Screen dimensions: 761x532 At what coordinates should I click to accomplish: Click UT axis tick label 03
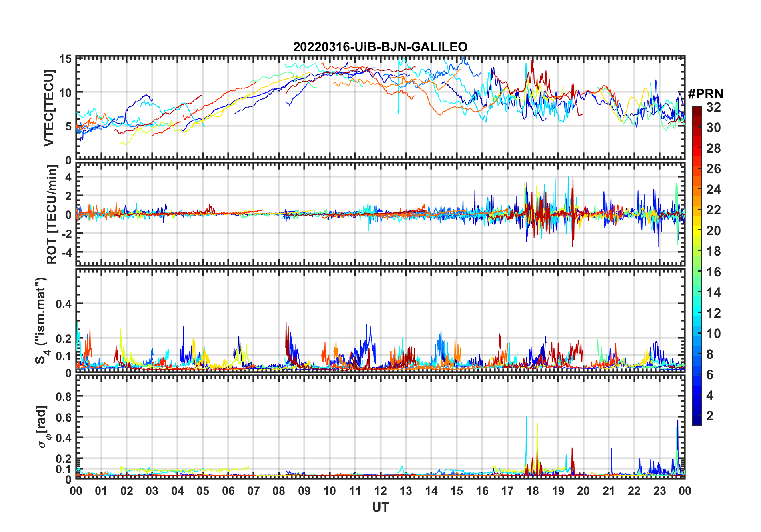pyautogui.click(x=152, y=491)
